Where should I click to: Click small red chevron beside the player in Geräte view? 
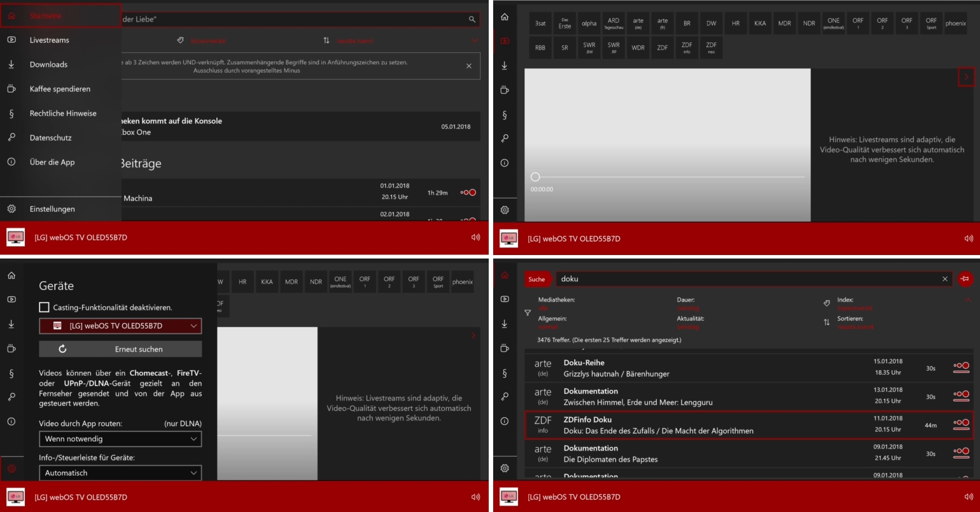tap(473, 336)
